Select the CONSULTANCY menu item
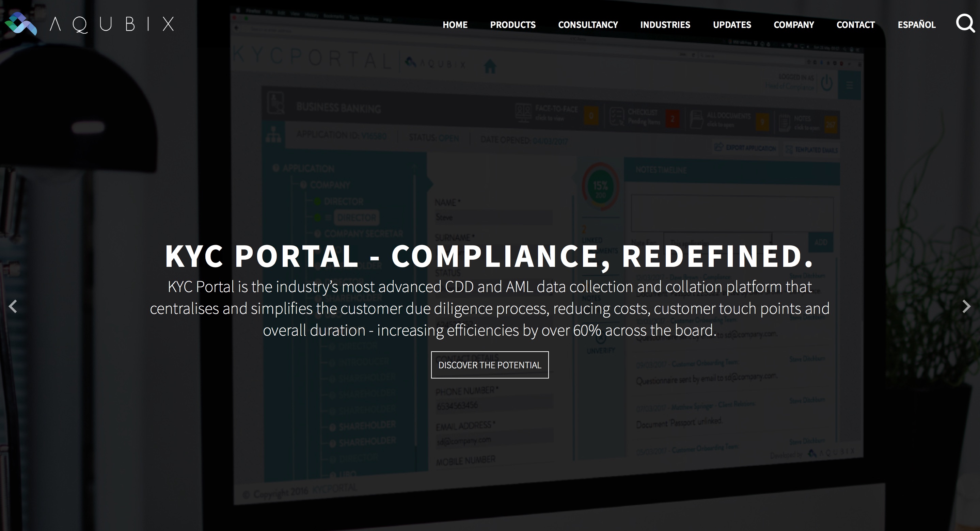Viewport: 980px width, 531px height. pos(587,24)
